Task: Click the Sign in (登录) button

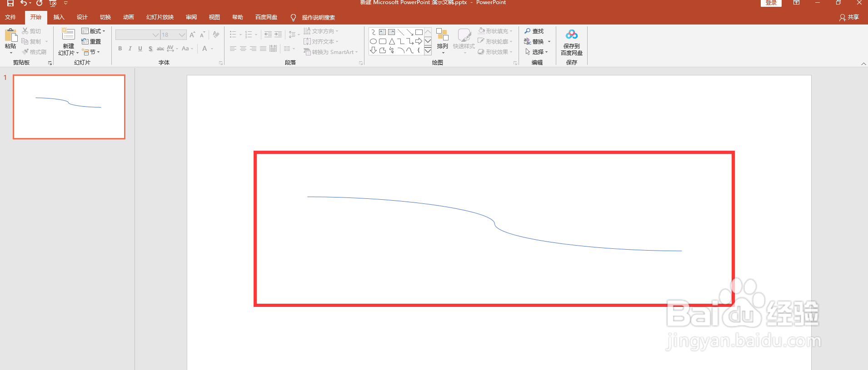Action: pos(771,3)
